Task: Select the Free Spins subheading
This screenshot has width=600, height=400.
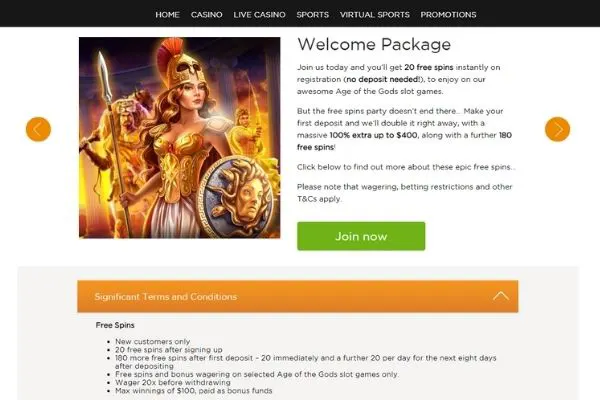Action: coord(115,325)
